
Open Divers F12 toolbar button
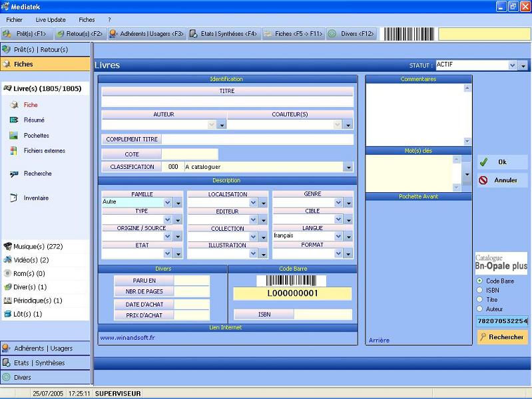click(x=352, y=34)
